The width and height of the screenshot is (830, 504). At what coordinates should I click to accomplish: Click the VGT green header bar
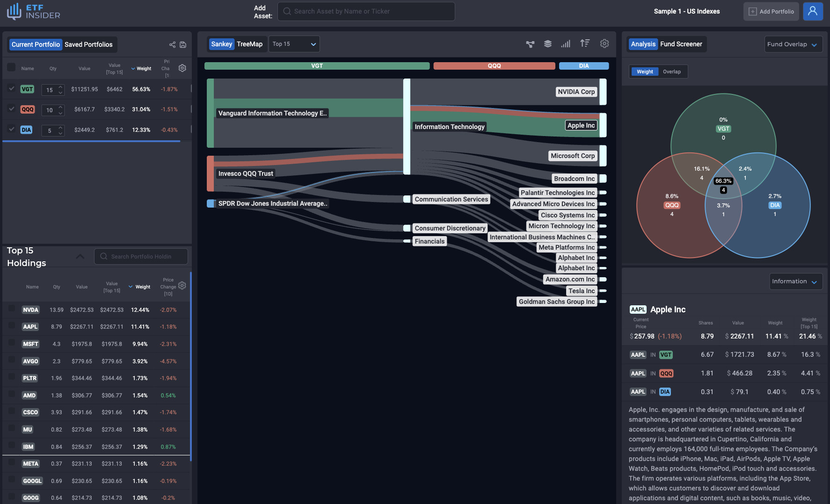click(x=317, y=66)
